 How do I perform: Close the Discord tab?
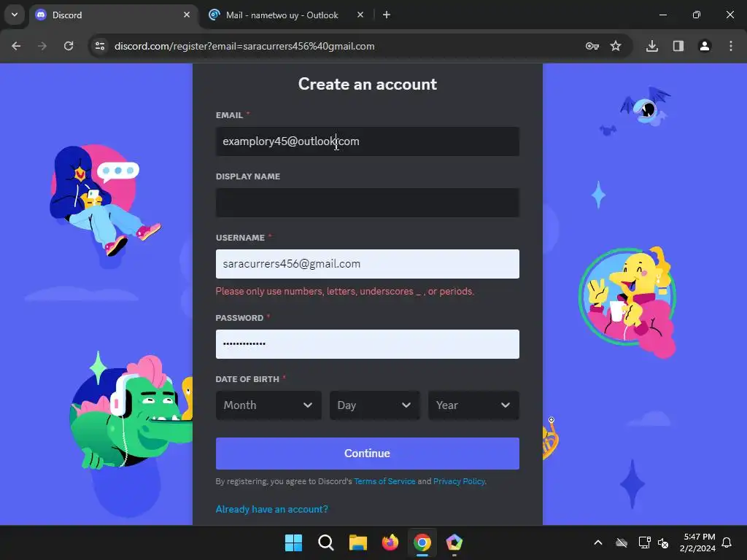pyautogui.click(x=187, y=15)
